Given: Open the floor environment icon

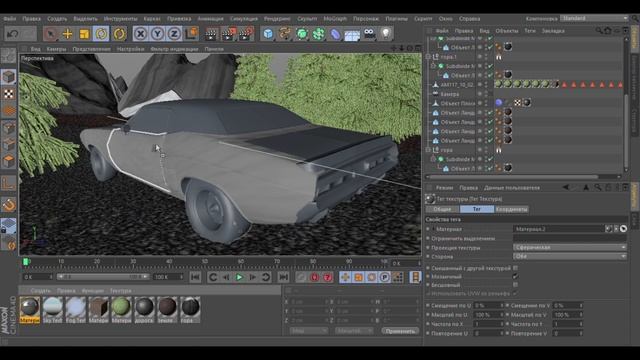Looking at the screenshot, I should (x=352, y=34).
